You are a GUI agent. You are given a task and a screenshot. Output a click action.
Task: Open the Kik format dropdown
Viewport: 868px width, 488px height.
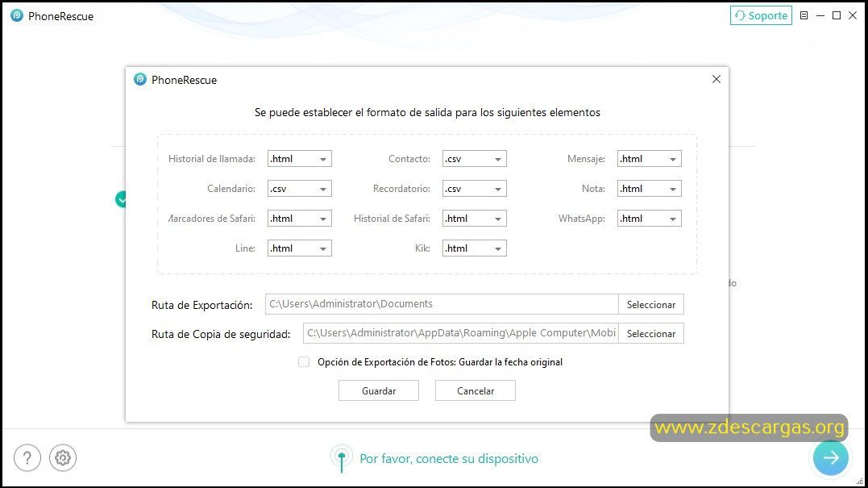[475, 248]
